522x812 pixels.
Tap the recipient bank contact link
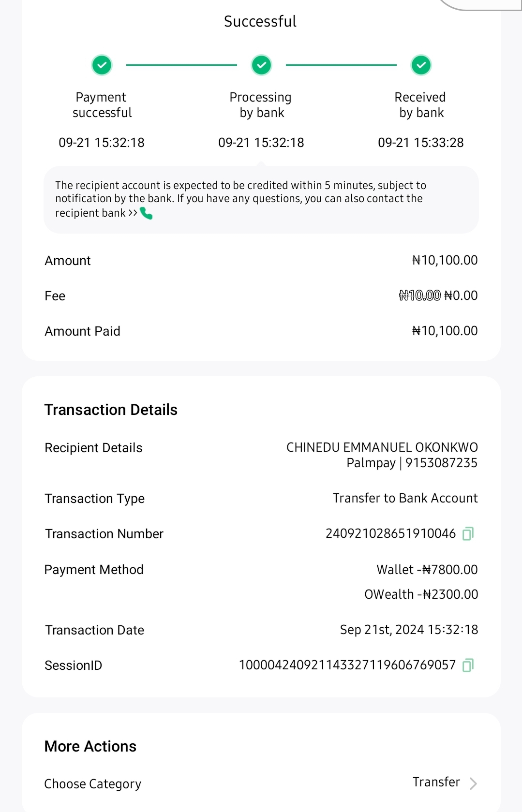click(x=96, y=213)
